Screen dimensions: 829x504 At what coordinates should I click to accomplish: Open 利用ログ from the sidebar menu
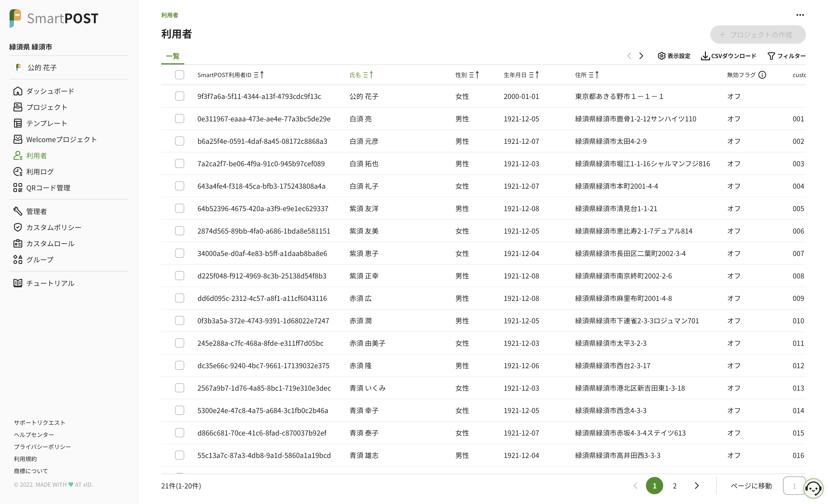click(x=40, y=172)
